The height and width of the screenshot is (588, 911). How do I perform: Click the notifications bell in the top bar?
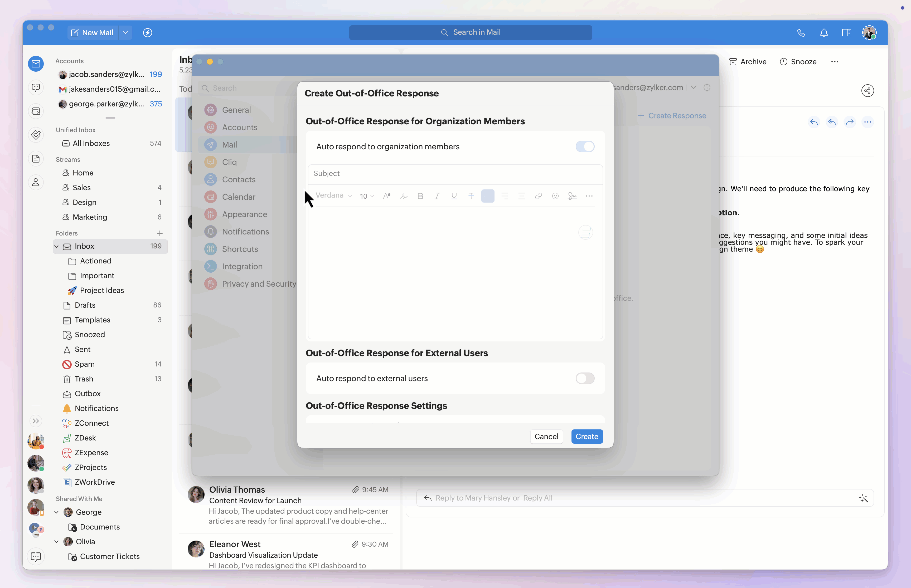[x=824, y=33]
